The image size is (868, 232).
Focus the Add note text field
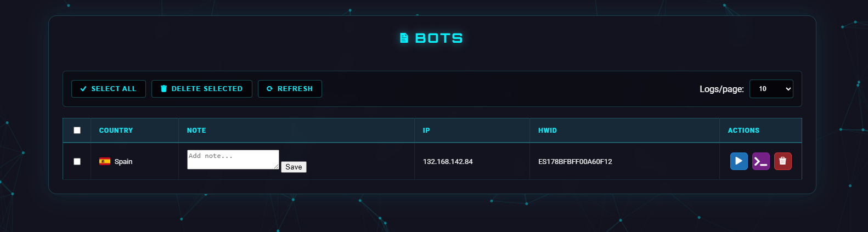(233, 160)
